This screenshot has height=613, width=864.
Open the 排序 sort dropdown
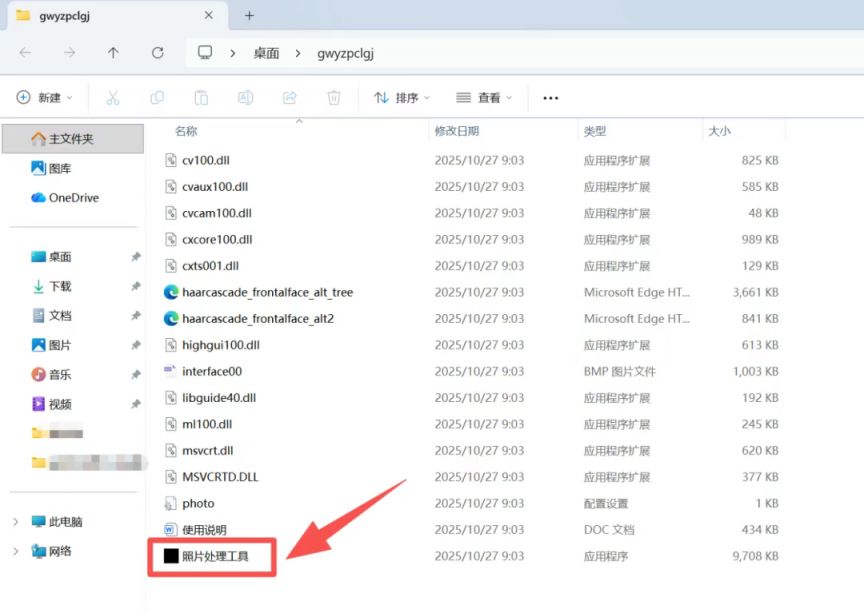pos(402,98)
